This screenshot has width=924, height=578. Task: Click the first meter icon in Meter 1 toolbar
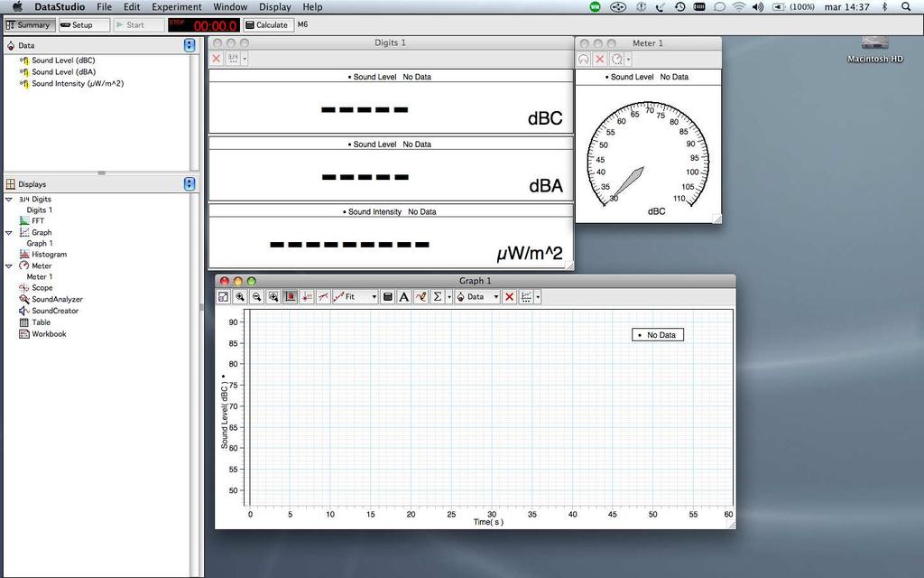point(584,59)
